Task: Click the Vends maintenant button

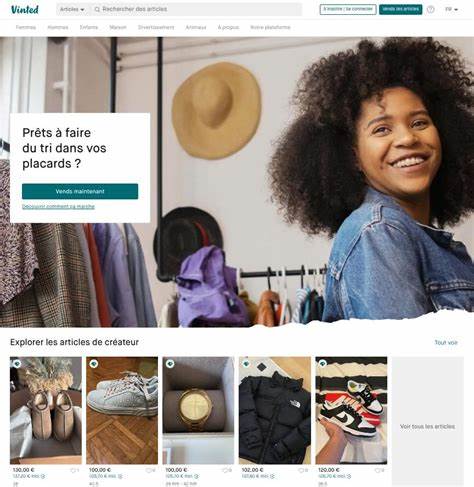Action: (x=80, y=191)
